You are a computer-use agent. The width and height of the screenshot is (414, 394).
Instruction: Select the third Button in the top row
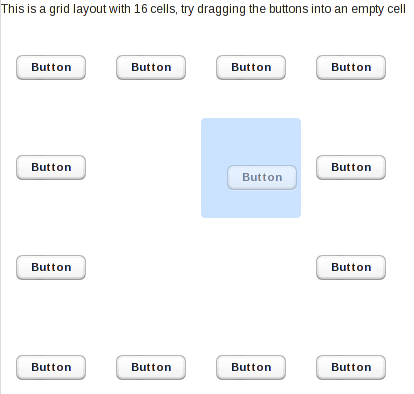pyautogui.click(x=251, y=67)
